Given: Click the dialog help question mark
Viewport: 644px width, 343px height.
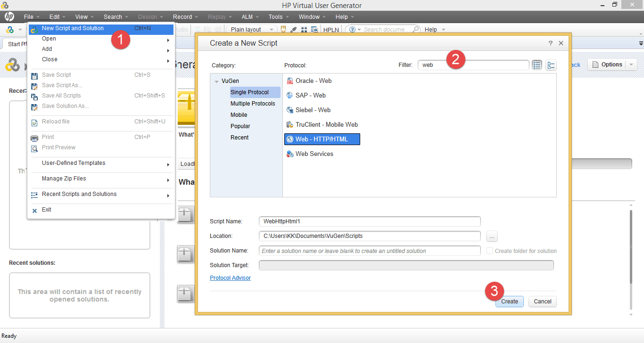Looking at the screenshot, I should click(x=550, y=43).
